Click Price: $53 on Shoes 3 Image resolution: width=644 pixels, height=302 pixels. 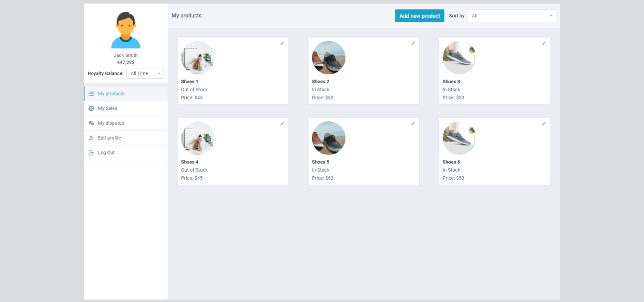(453, 98)
